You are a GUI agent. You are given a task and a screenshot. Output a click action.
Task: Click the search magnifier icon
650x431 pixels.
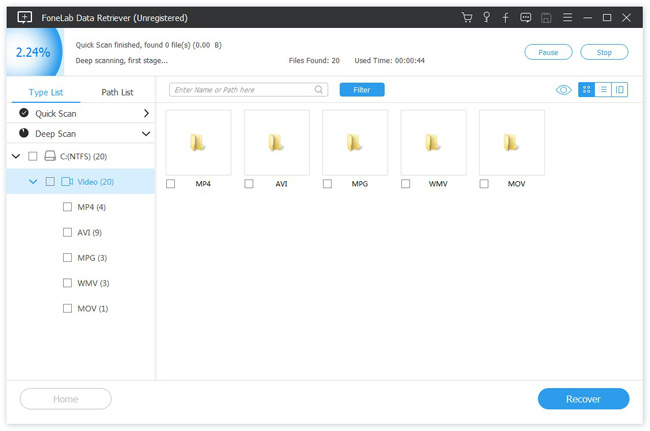(x=318, y=90)
